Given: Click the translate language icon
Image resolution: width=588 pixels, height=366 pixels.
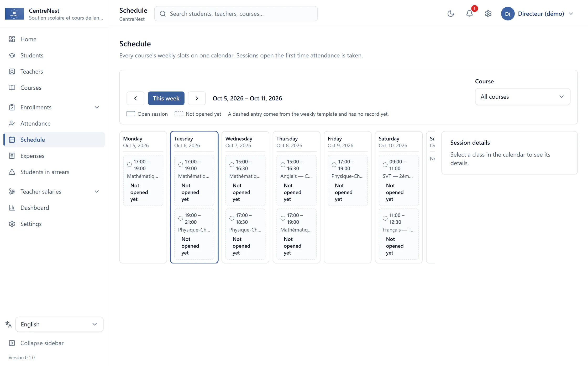Looking at the screenshot, I should tap(9, 324).
